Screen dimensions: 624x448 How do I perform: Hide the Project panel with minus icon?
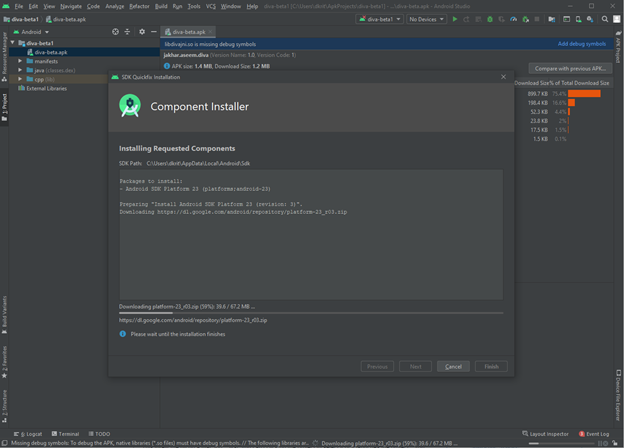(x=154, y=32)
